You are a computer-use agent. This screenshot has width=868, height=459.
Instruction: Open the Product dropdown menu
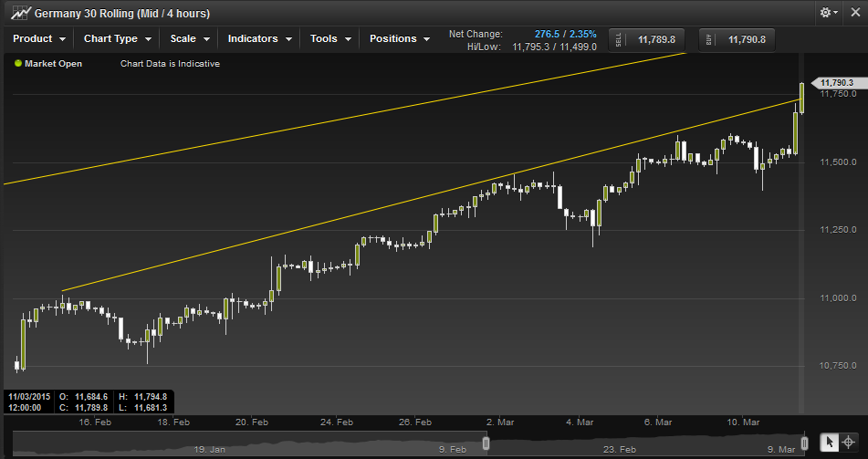pyautogui.click(x=38, y=38)
